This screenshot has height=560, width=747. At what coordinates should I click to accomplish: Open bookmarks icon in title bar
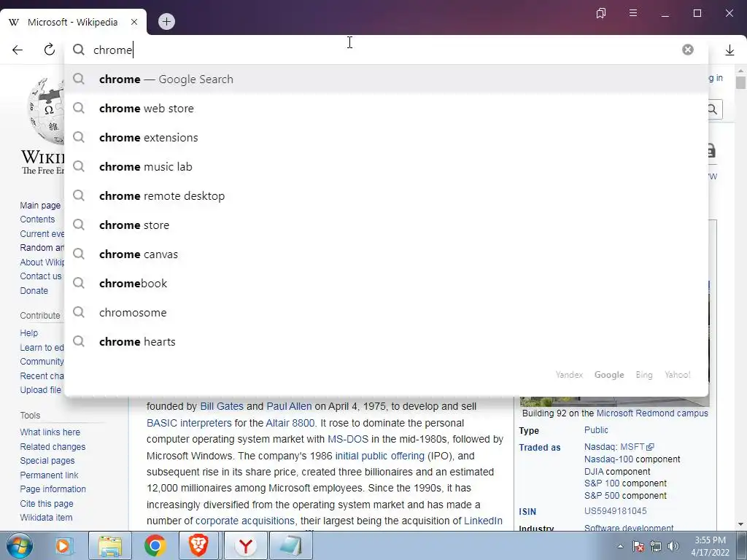pyautogui.click(x=601, y=13)
